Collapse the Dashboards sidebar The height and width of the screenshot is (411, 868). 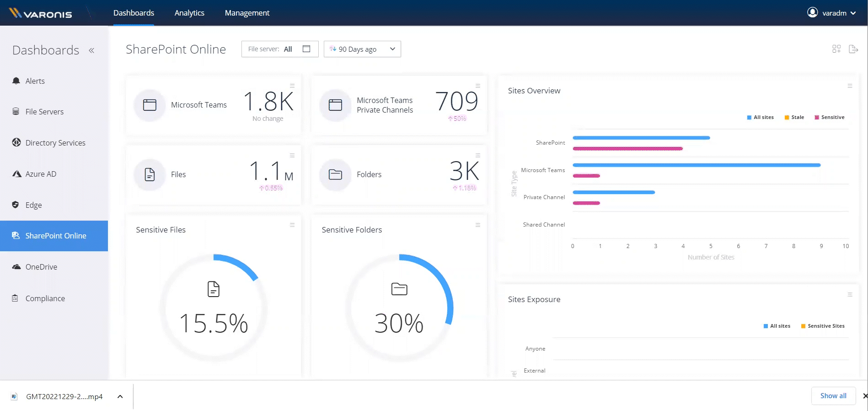point(91,50)
